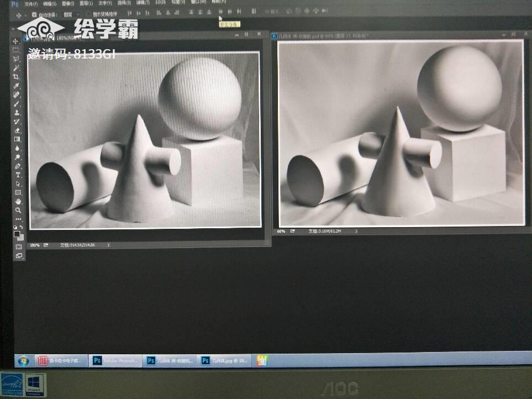
Task: Select the Healing Brush tool
Action: 17,95
